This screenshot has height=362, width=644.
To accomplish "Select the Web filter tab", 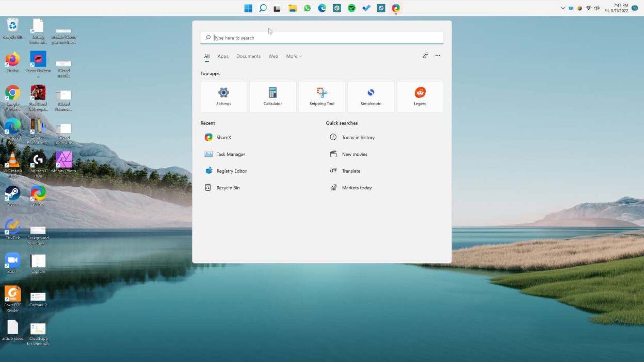I will pos(273,56).
